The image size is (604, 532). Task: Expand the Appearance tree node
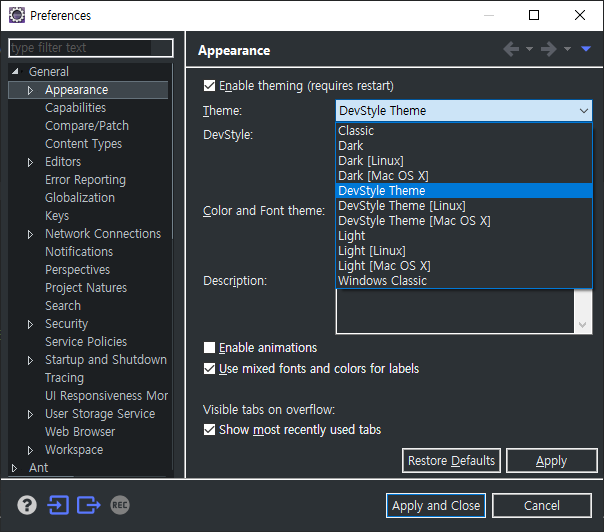pyautogui.click(x=30, y=90)
